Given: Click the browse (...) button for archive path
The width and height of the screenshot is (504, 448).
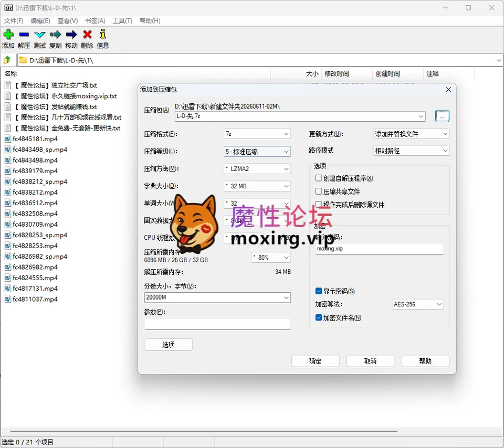Looking at the screenshot, I should coord(442,116).
